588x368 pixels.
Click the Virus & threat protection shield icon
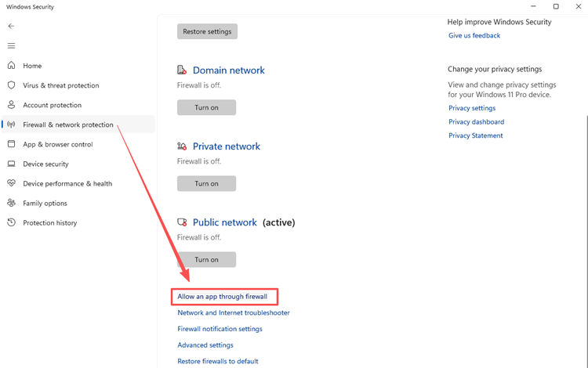coord(12,85)
